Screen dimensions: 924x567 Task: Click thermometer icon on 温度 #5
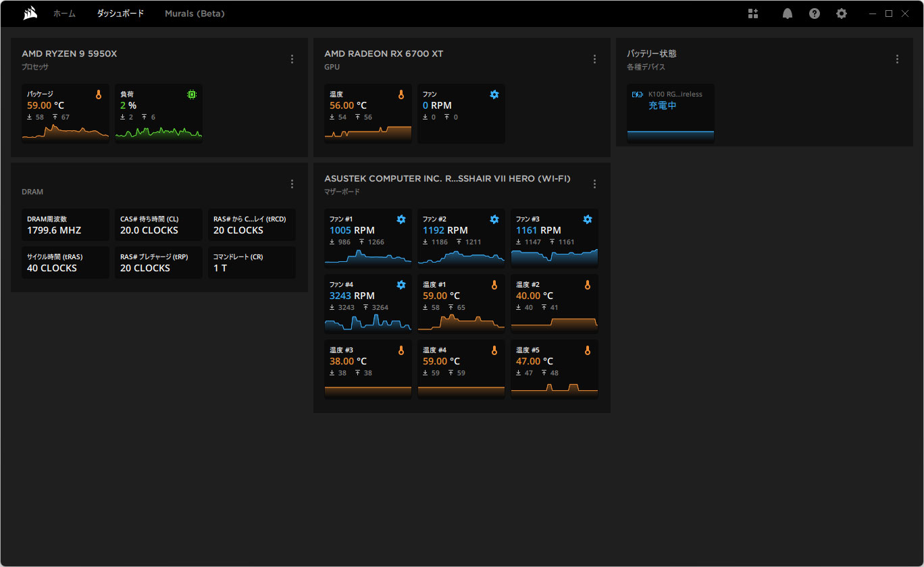pyautogui.click(x=588, y=350)
